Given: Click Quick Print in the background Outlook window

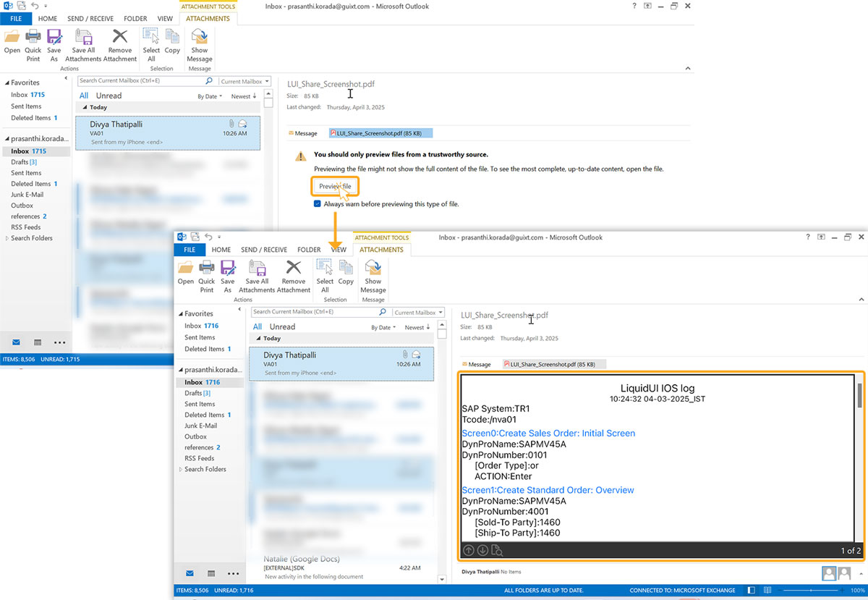Looking at the screenshot, I should pos(33,45).
